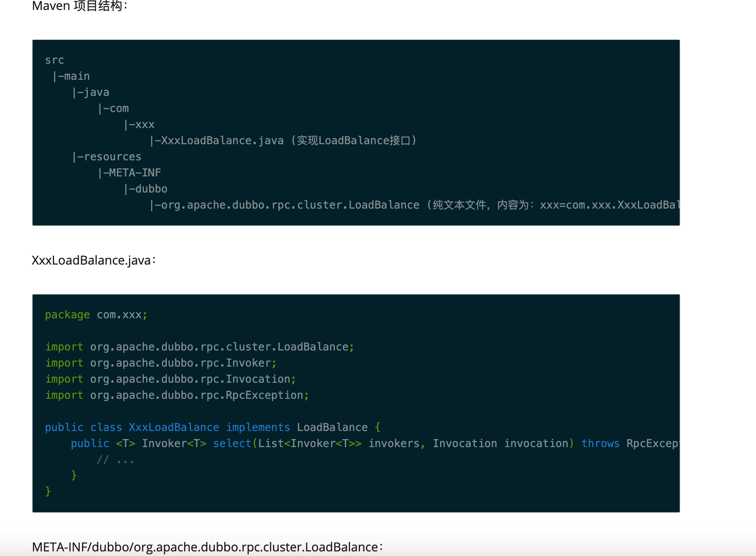Click the 'Maven 项目结构' heading text

click(80, 5)
